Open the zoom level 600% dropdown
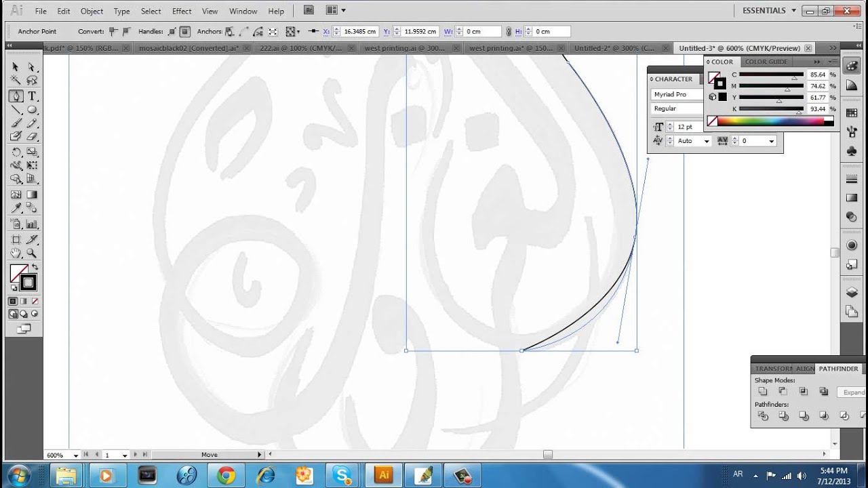Viewport: 868px width, 488px height. tap(76, 455)
